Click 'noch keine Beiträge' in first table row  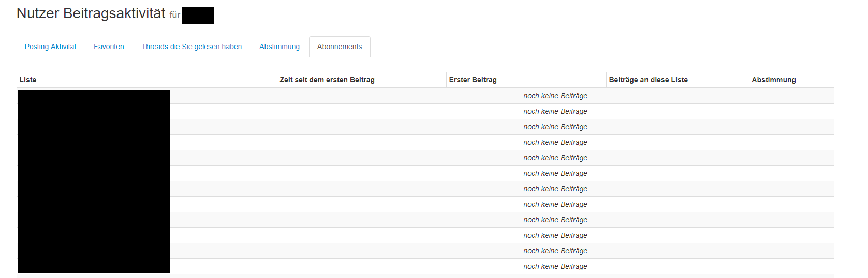(555, 96)
